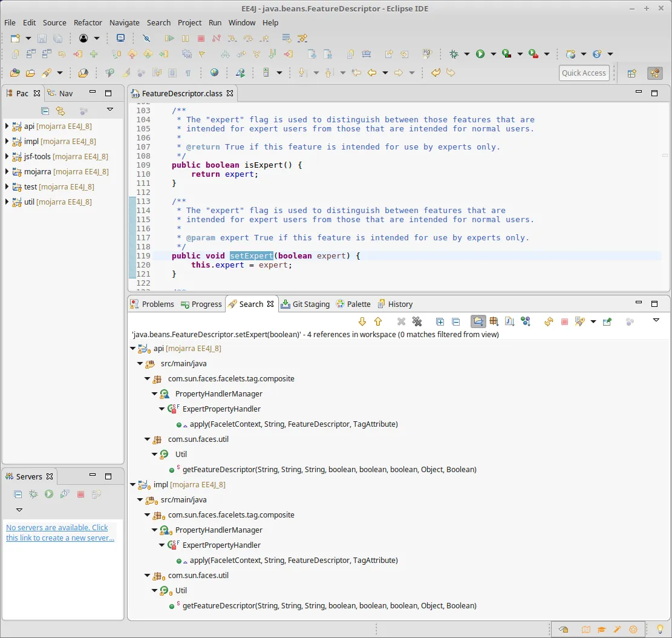
Task: Click Collapse All icon in Package Explorer
Action: click(x=45, y=111)
